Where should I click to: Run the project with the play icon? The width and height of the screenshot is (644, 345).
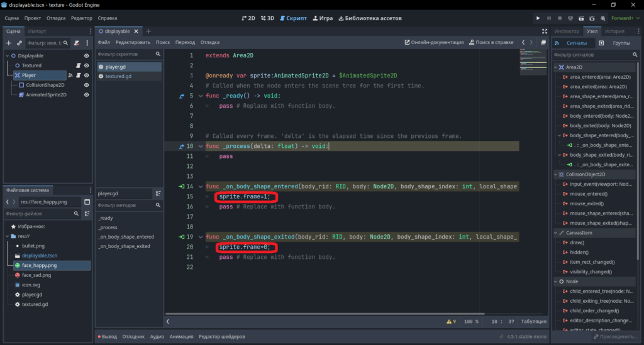(538, 18)
